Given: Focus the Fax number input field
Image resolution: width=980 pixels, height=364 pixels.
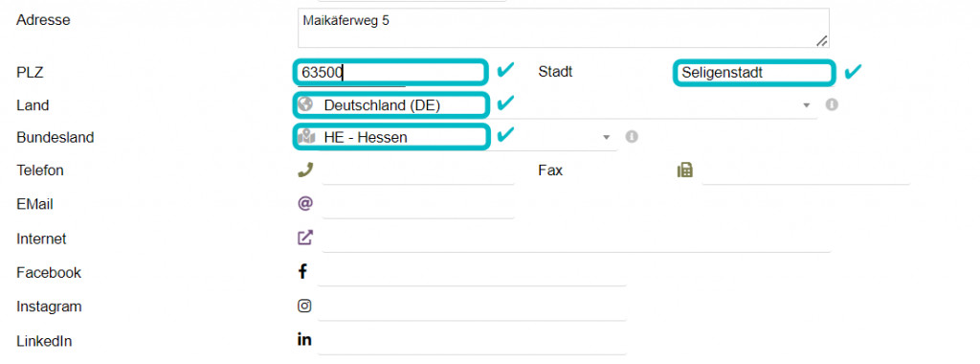Looking at the screenshot, I should coord(806,171).
